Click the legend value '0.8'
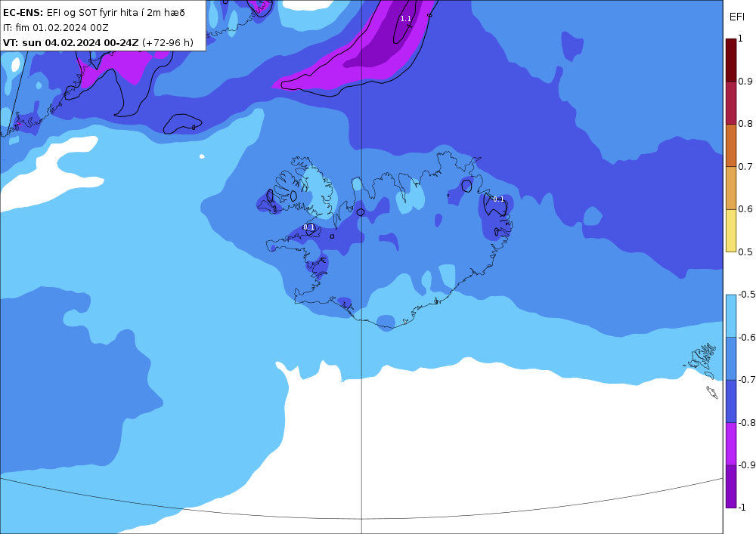Screen dimensions: 756x534 (x=745, y=124)
